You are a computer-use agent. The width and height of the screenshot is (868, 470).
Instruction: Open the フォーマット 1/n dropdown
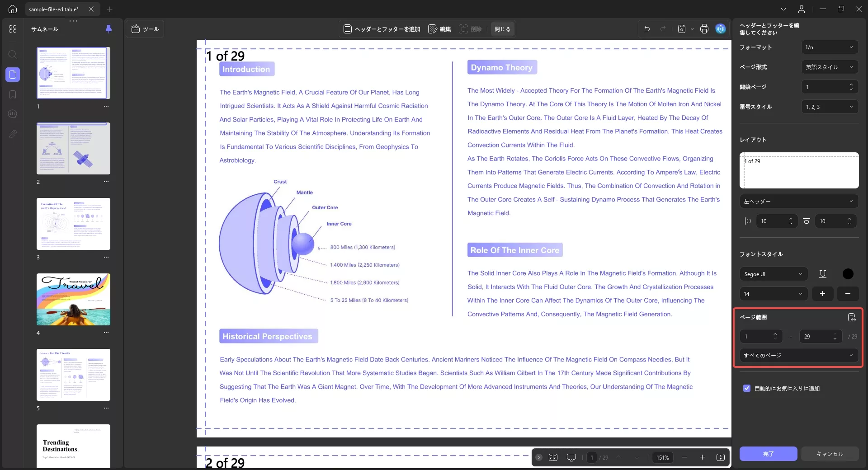coord(830,47)
